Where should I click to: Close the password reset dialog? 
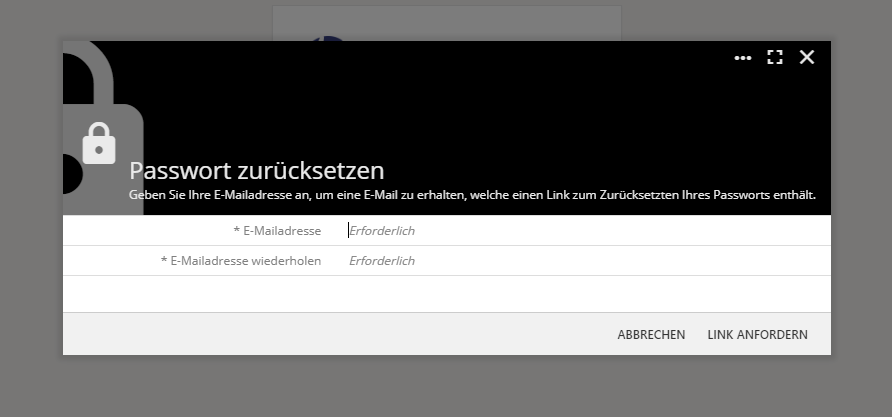(x=807, y=57)
